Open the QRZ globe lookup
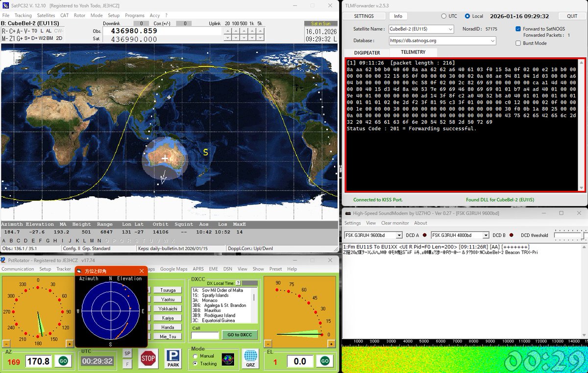Image resolution: width=588 pixels, height=373 pixels. 250,358
